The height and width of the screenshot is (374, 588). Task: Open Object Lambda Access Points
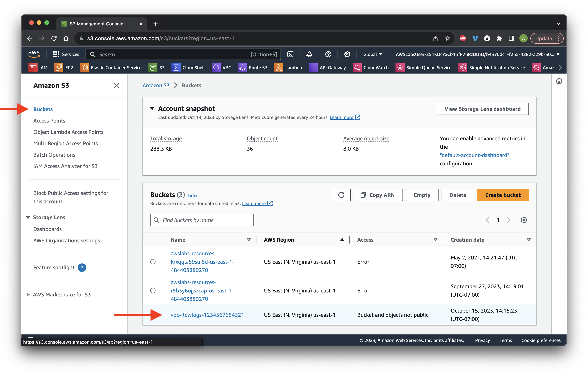click(68, 132)
